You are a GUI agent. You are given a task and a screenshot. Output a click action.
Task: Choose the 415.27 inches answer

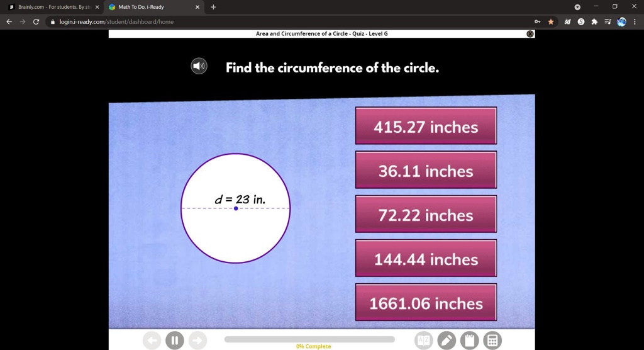[x=426, y=125]
